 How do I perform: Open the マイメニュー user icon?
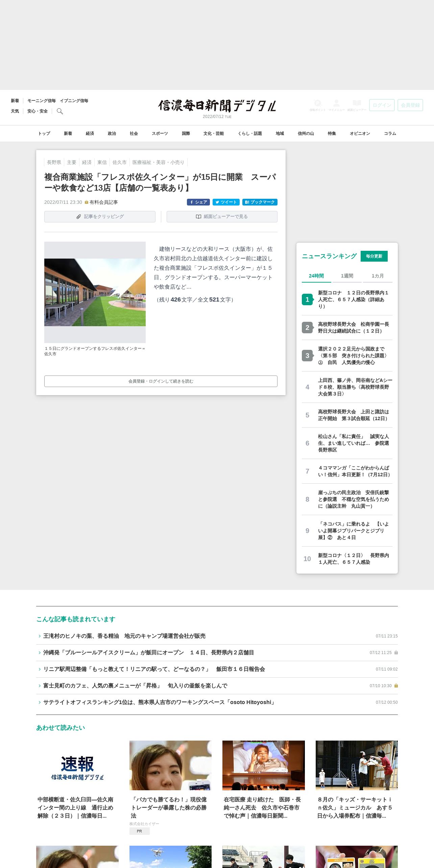[336, 105]
